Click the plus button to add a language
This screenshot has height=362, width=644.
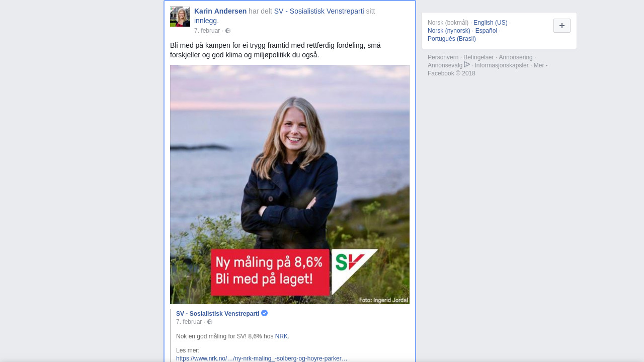click(x=562, y=26)
